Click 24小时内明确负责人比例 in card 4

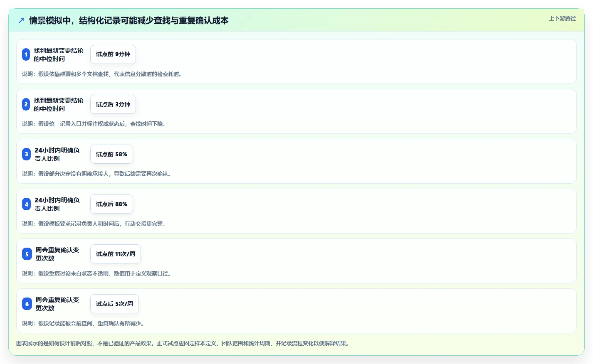(57, 204)
